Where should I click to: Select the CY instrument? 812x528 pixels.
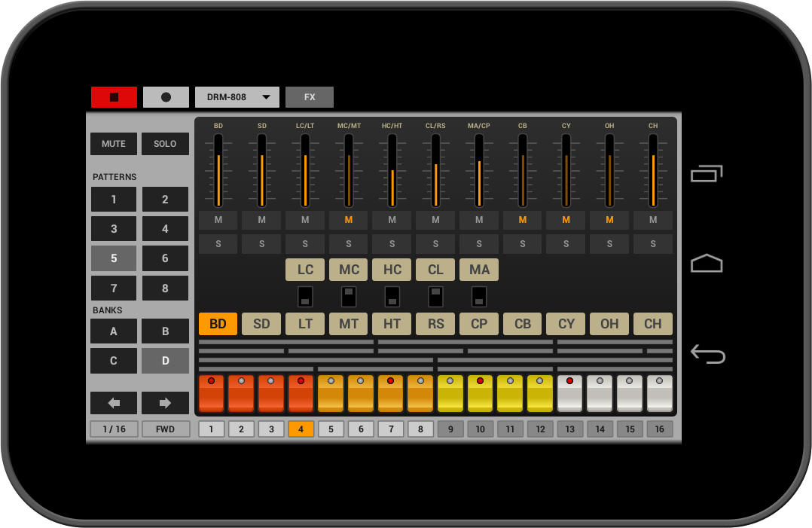pos(566,324)
